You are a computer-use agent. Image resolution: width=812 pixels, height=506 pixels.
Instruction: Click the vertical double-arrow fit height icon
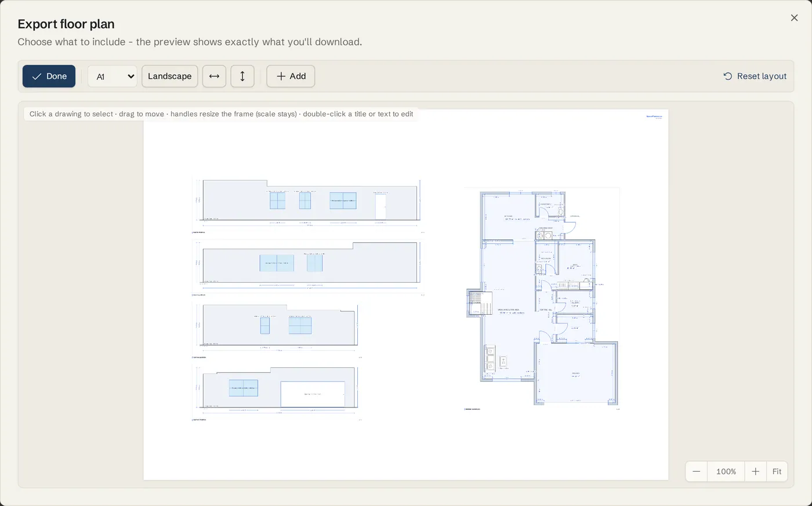coord(242,76)
